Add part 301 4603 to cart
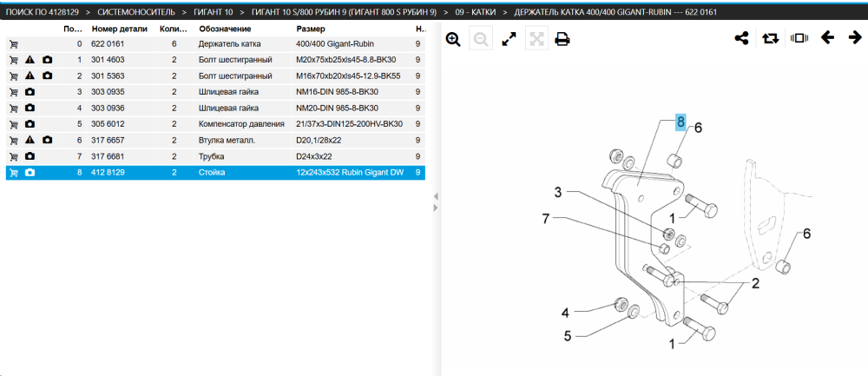The height and width of the screenshot is (376, 868). coord(13,60)
